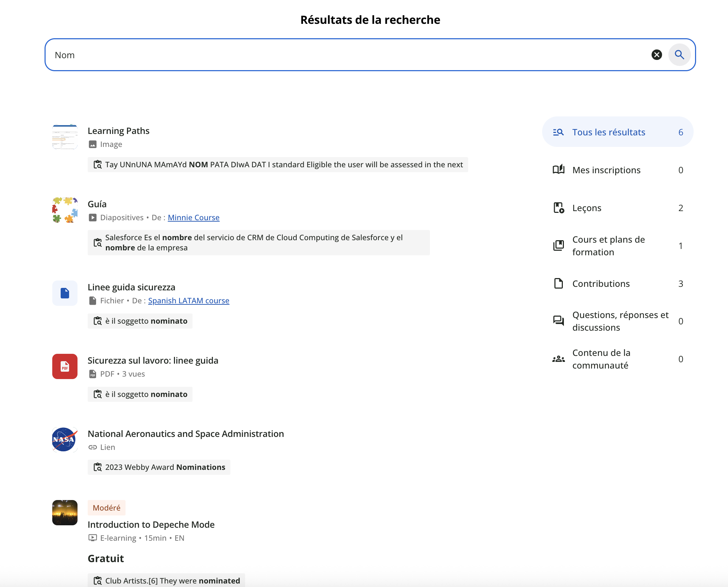Click the Depeche Mode concert thumbnail
Viewport: 728px width, 587px height.
65,513
